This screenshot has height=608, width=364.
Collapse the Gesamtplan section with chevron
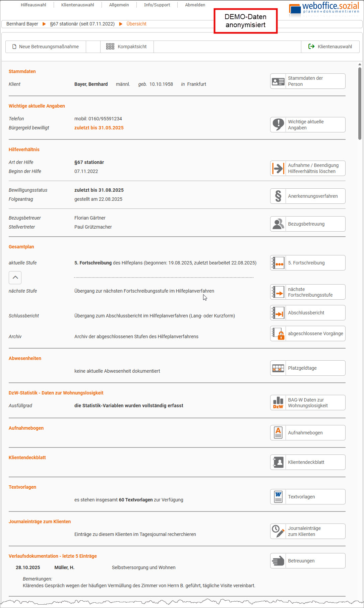click(15, 278)
